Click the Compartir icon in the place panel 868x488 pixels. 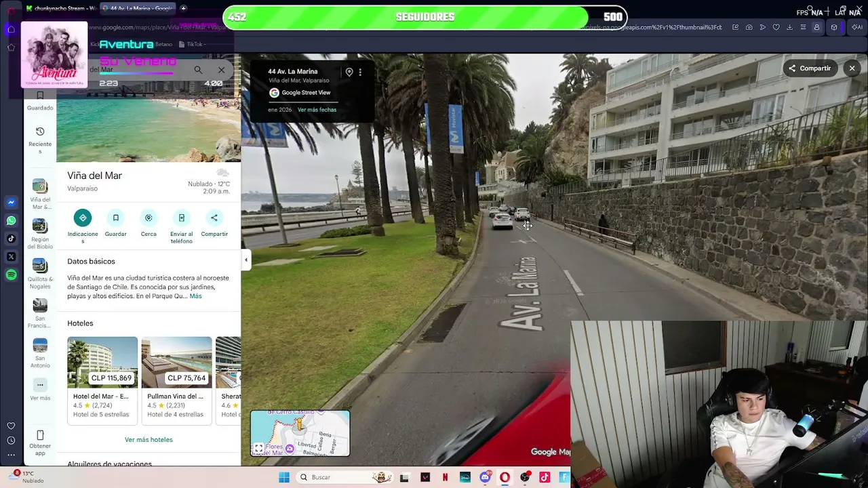214,218
